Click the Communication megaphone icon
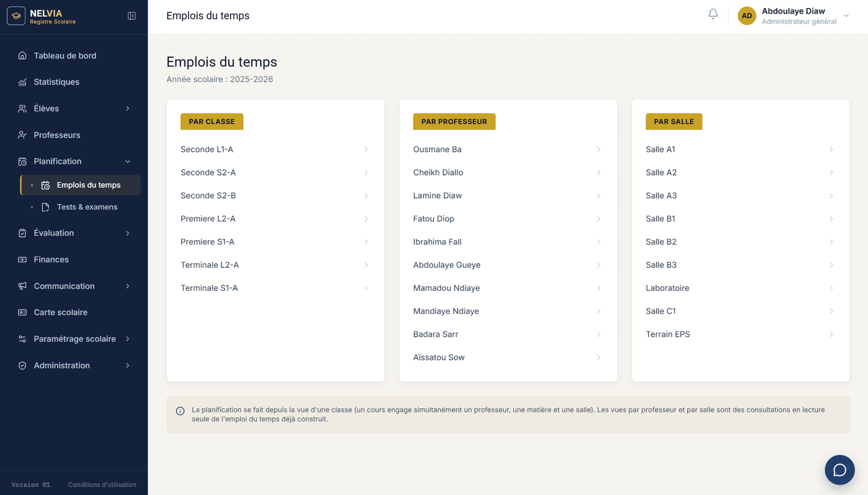This screenshot has height=495, width=868. pyautogui.click(x=22, y=286)
